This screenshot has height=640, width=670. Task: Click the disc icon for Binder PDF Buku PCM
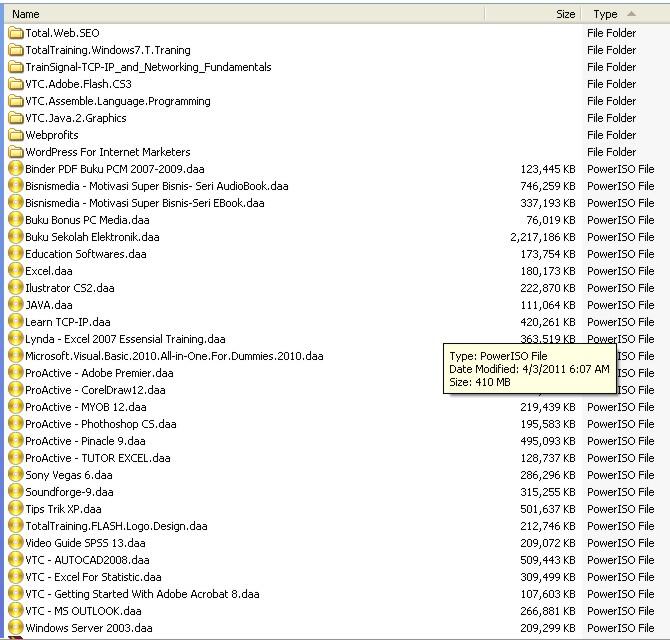pyautogui.click(x=16, y=169)
